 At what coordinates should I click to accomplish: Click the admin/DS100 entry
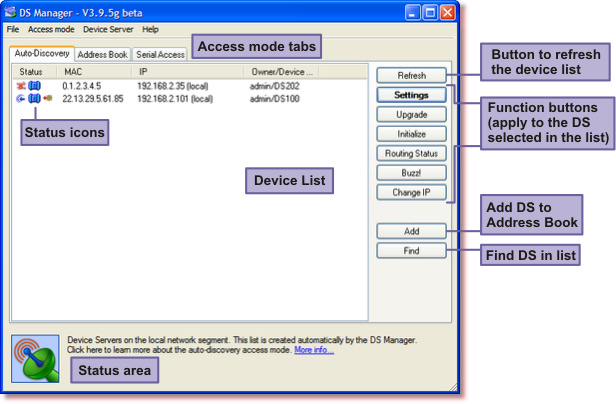pyautogui.click(x=275, y=99)
